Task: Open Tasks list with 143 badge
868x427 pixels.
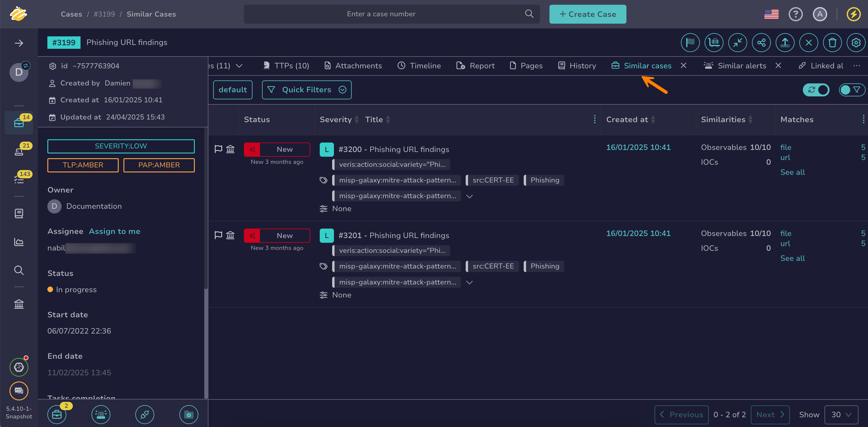Action: pos(19,180)
